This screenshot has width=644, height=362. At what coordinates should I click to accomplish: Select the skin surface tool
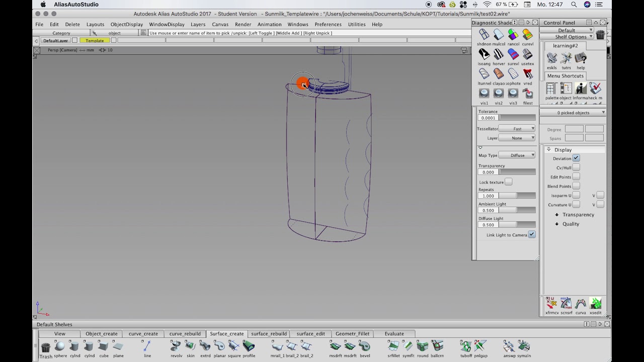tap(190, 346)
